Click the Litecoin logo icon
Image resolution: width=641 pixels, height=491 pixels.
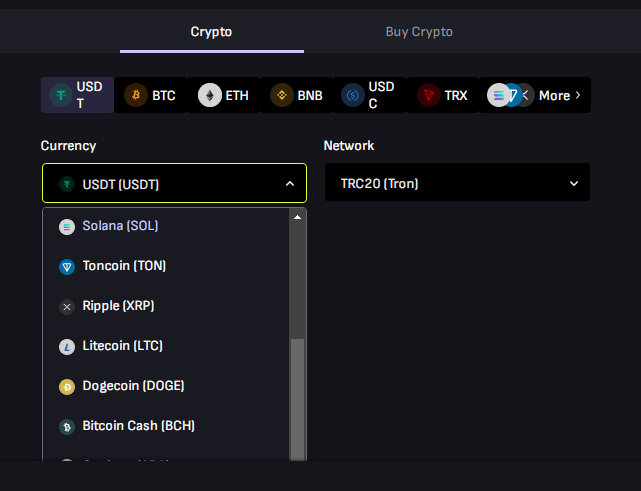(x=67, y=346)
